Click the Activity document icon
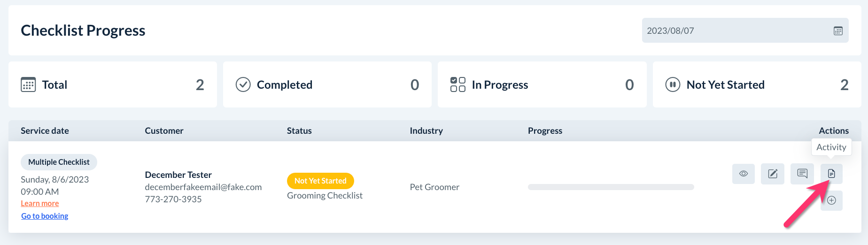 click(x=831, y=174)
